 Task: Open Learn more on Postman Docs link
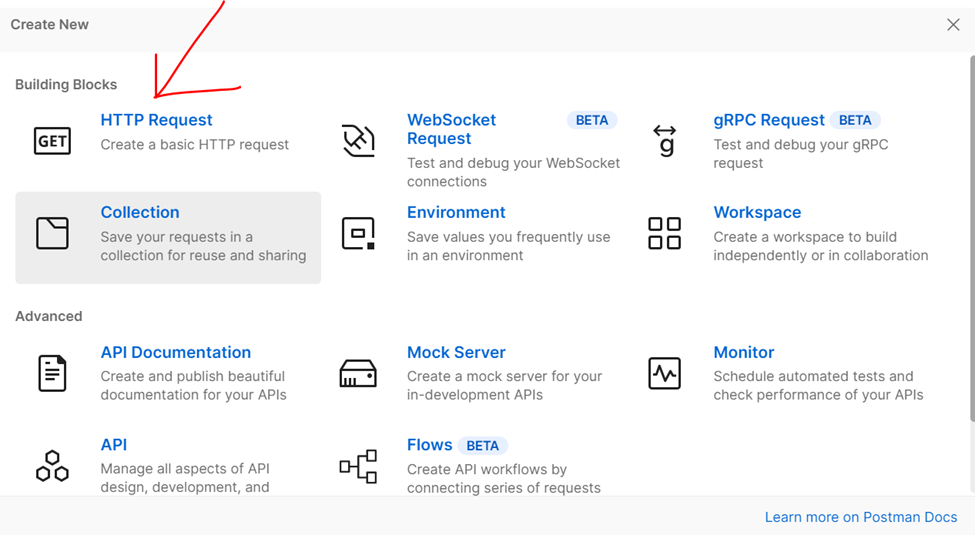coord(861,518)
